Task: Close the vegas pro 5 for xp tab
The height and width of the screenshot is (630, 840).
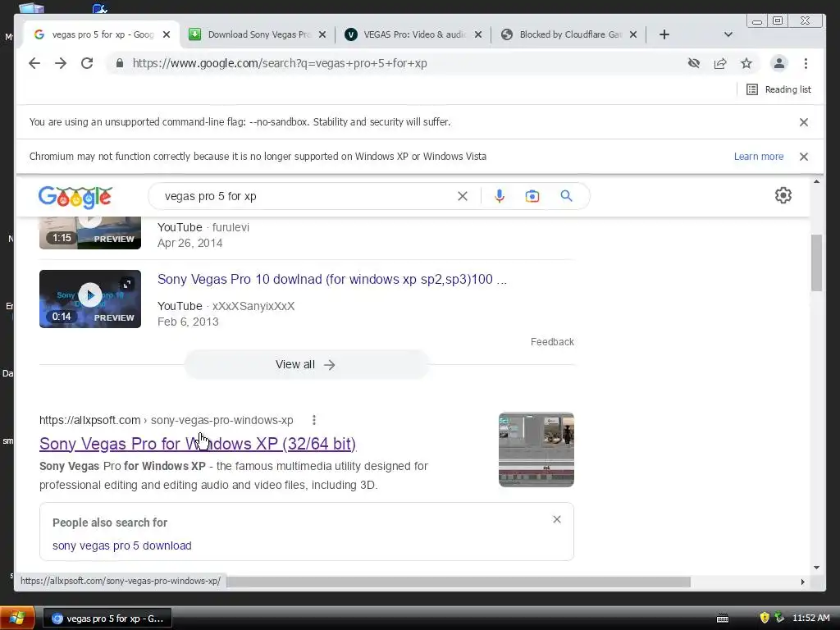Action: coord(167,34)
